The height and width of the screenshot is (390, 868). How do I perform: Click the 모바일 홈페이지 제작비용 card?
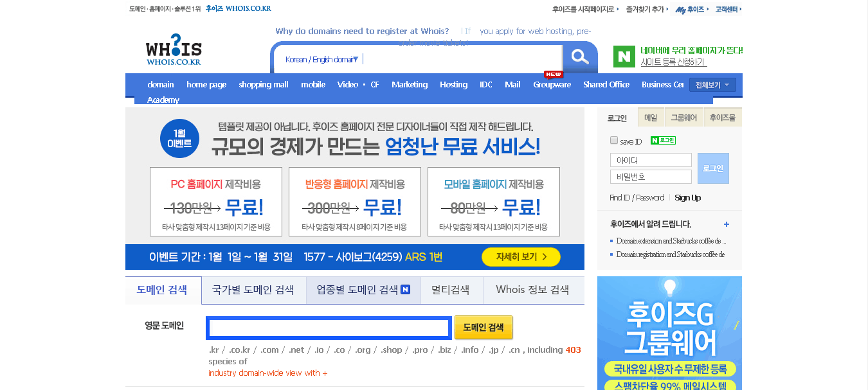tap(494, 202)
